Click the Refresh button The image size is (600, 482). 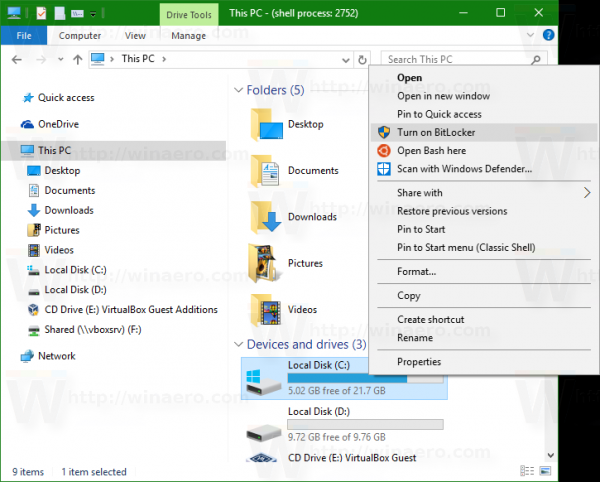click(x=362, y=60)
